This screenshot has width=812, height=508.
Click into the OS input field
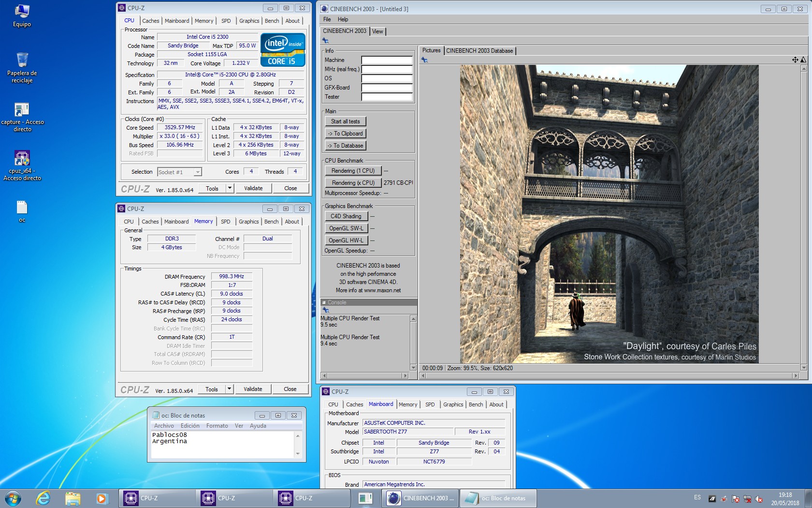(x=387, y=79)
